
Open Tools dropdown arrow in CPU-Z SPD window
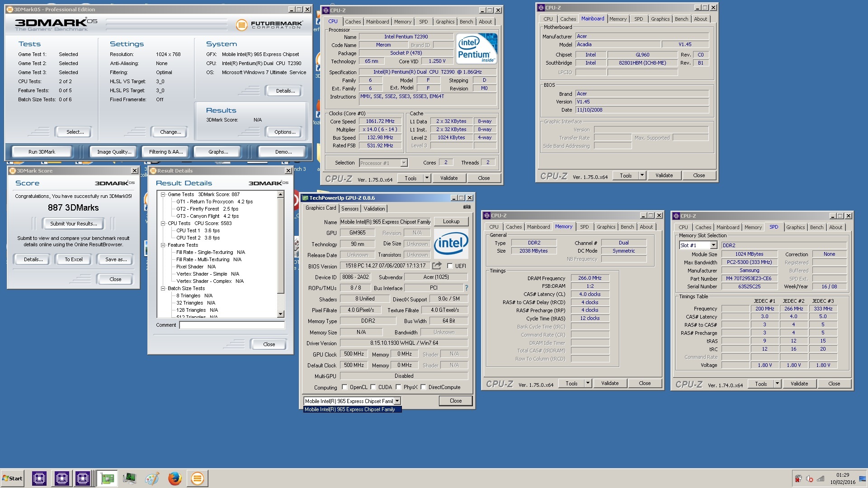777,384
